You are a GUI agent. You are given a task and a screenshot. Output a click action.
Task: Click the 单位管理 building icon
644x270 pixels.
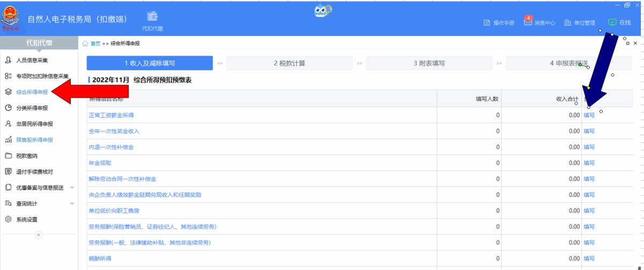pyautogui.click(x=568, y=23)
